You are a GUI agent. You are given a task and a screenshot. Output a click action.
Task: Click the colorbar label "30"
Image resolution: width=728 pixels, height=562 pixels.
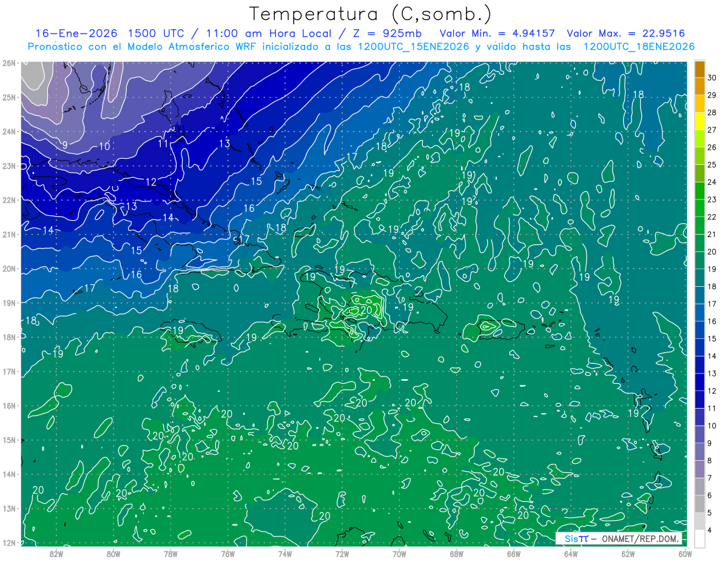pos(712,78)
